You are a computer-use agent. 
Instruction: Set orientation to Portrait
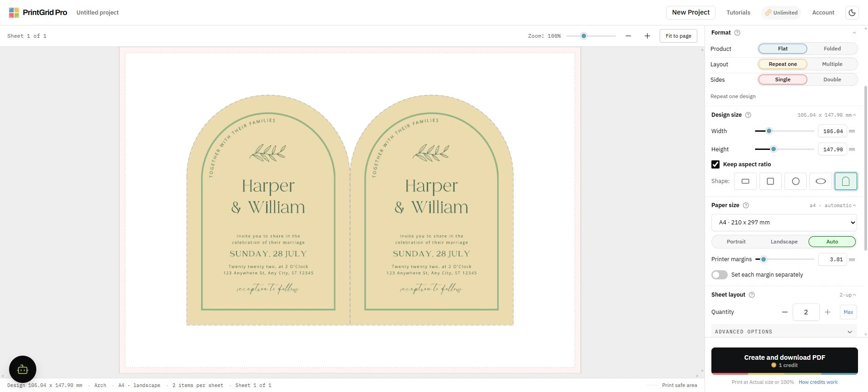pyautogui.click(x=736, y=242)
